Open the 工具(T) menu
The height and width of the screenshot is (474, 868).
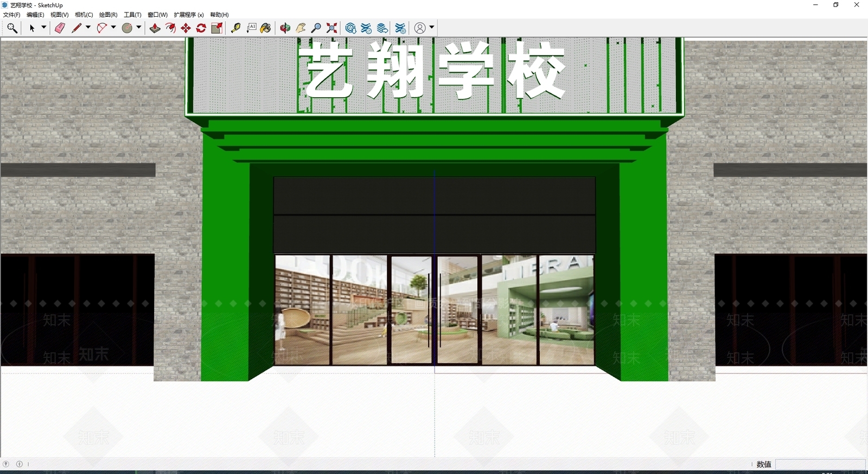pos(132,15)
